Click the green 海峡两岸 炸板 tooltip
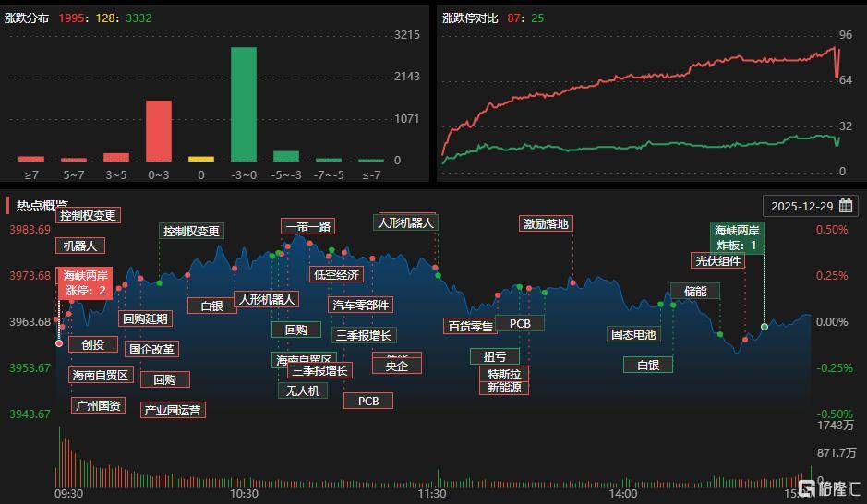 point(737,238)
